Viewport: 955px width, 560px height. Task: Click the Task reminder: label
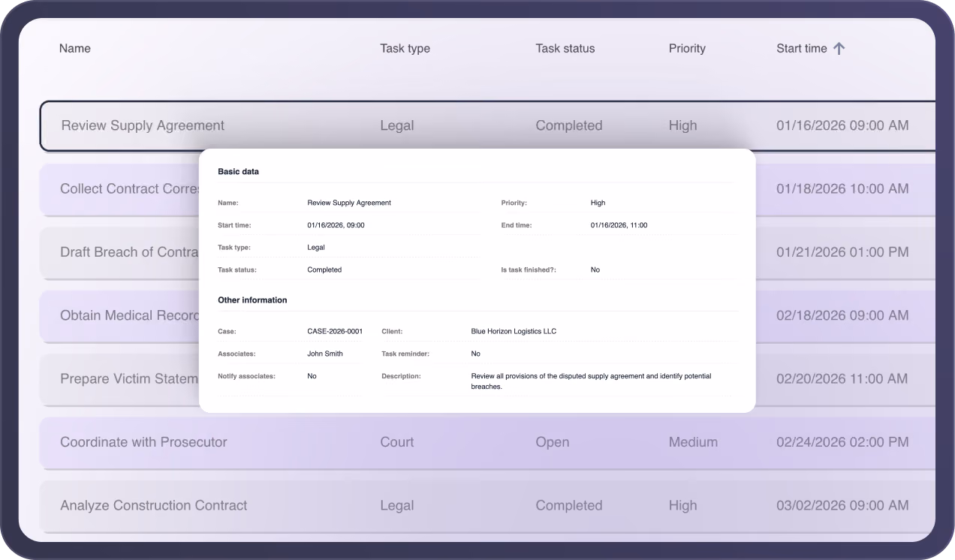click(405, 354)
